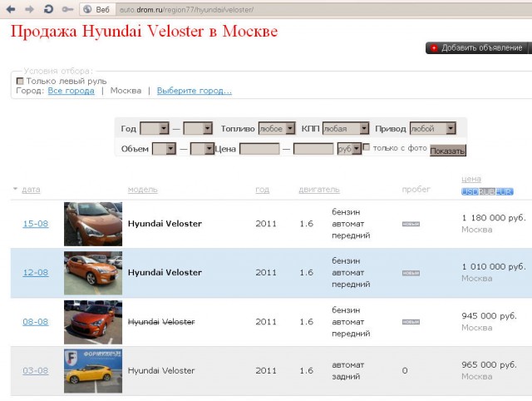Screen dimensions: 532x401
Task: Go back with the browser back arrow
Action: (11, 9)
